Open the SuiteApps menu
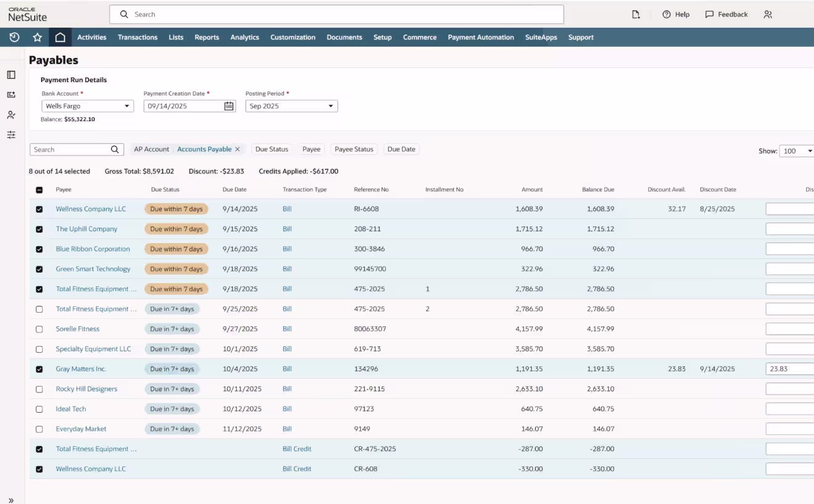 [x=541, y=37]
